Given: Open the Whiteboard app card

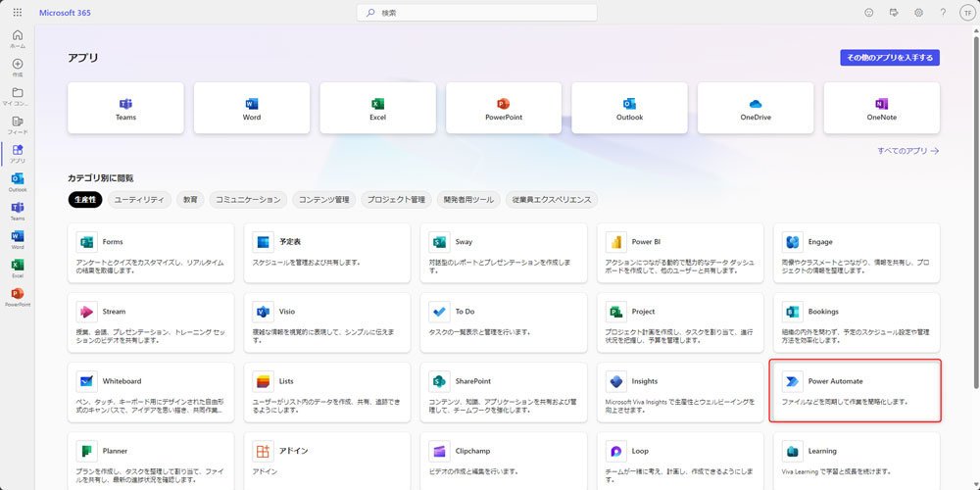Looking at the screenshot, I should click(151, 393).
